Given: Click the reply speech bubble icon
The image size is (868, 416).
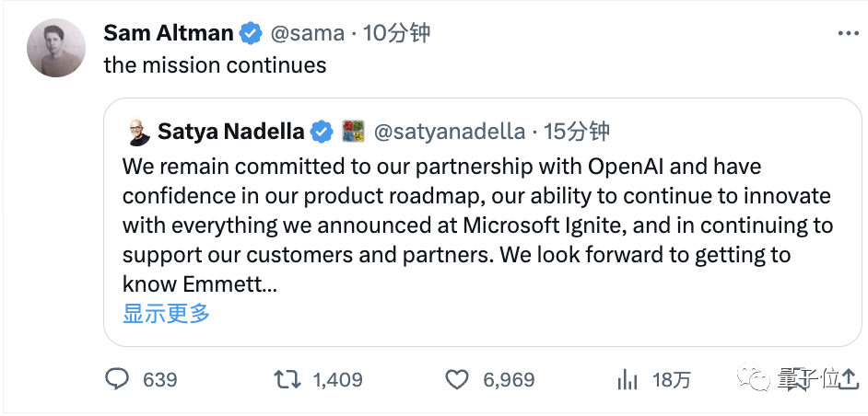Looking at the screenshot, I should coord(117,379).
